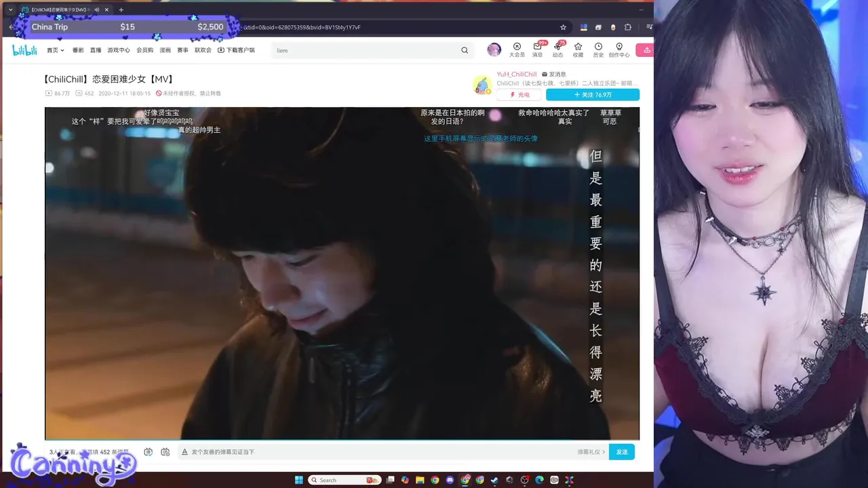
Task: Click the browser back arrow
Action: (x=11, y=27)
